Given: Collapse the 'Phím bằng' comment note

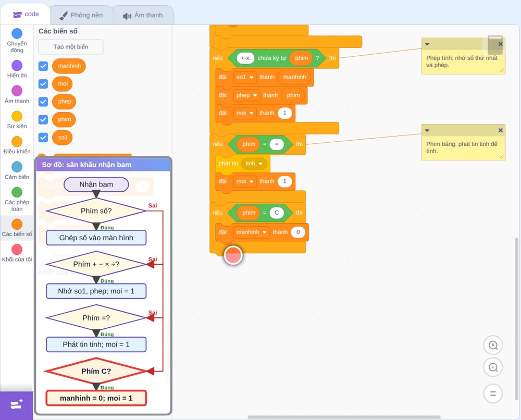Looking at the screenshot, I should 427,131.
